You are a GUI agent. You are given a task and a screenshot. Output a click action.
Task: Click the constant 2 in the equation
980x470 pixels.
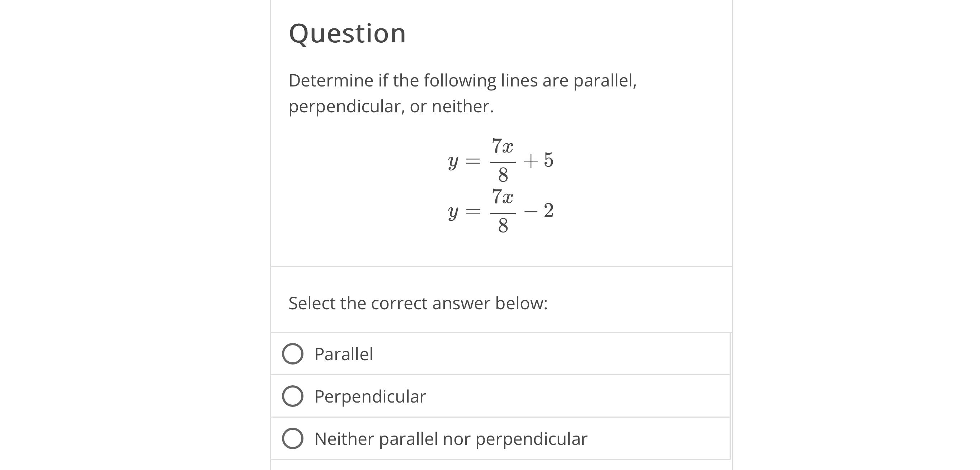pos(548,211)
